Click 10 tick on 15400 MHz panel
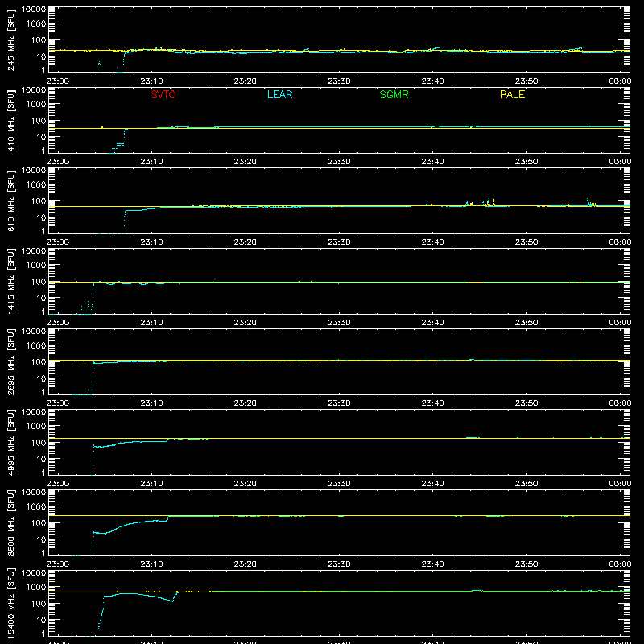 pos(42,620)
